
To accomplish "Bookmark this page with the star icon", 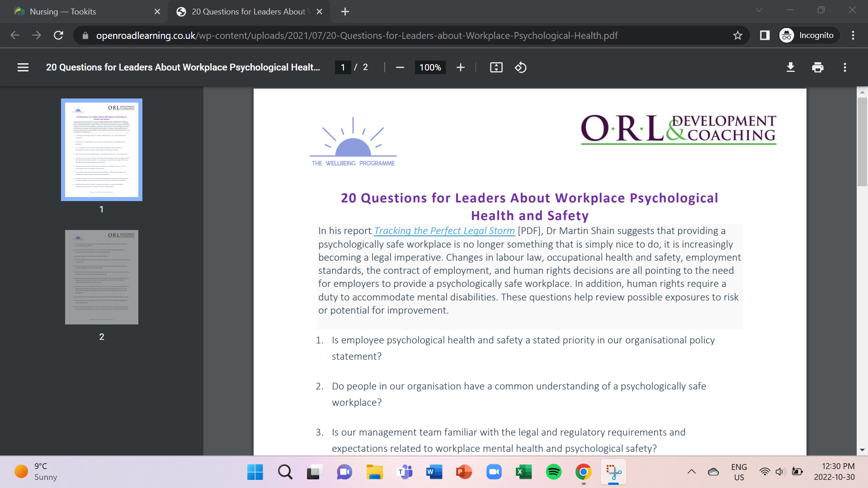I will [738, 35].
